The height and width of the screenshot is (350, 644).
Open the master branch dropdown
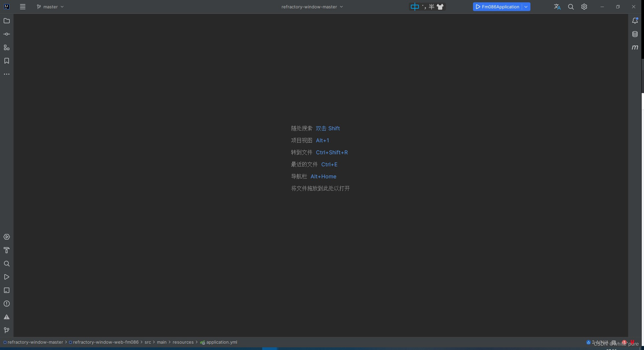[50, 7]
